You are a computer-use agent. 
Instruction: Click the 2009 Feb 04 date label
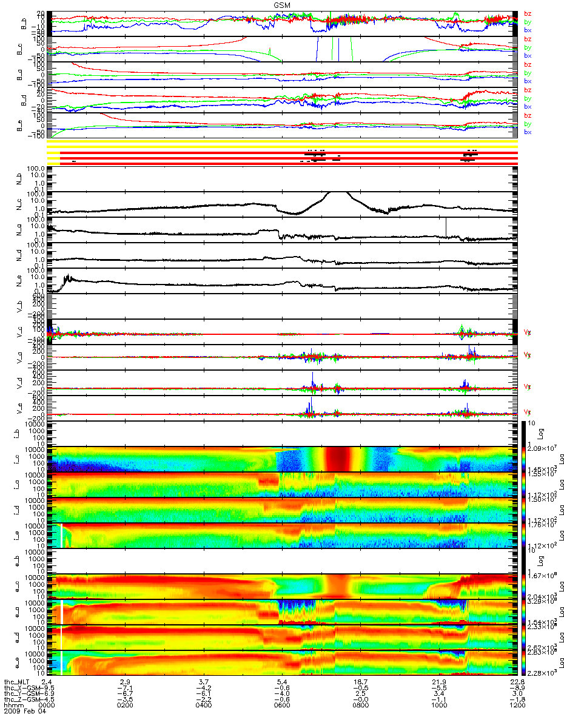24,712
